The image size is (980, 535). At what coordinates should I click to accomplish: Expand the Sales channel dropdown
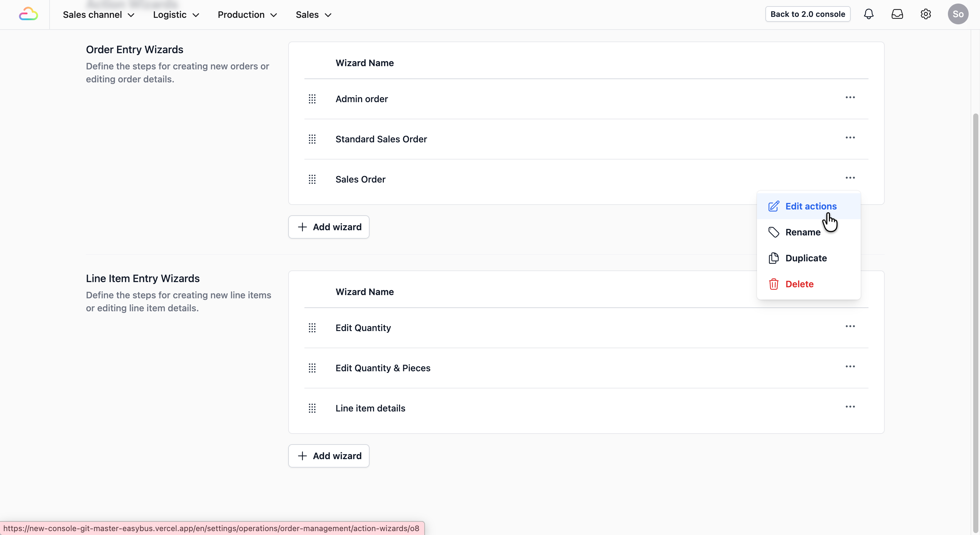pyautogui.click(x=99, y=15)
